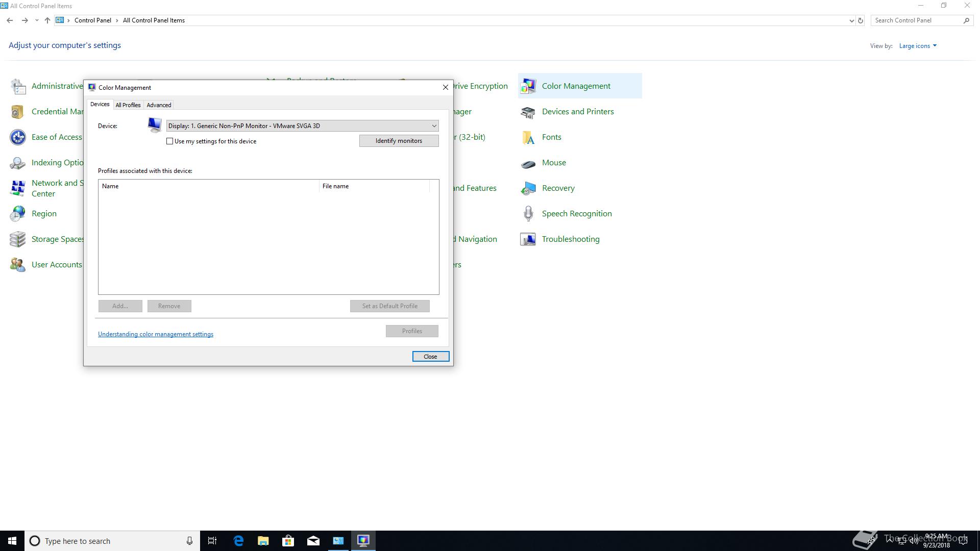Click the Fonts link text
980x551 pixels.
552,137
